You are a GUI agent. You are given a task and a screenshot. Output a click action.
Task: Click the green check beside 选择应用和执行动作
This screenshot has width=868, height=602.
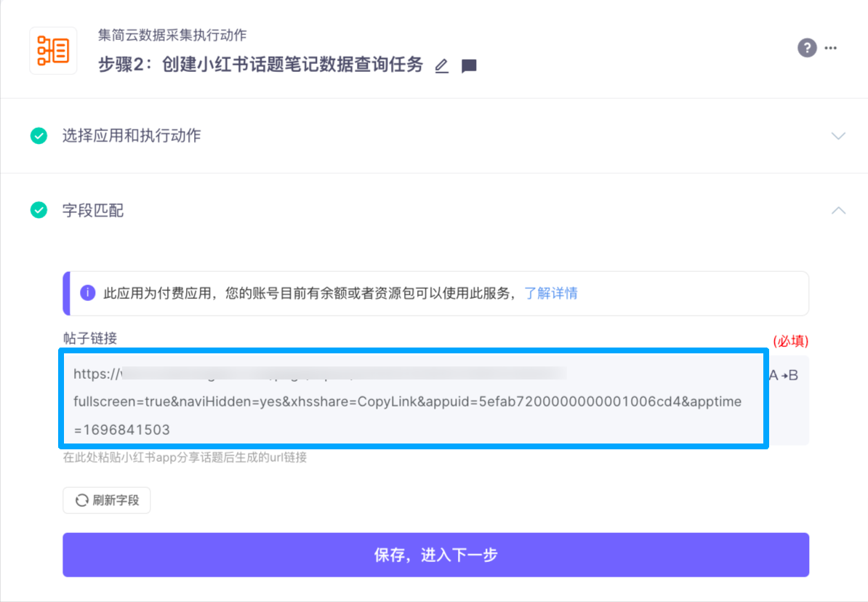click(x=39, y=136)
